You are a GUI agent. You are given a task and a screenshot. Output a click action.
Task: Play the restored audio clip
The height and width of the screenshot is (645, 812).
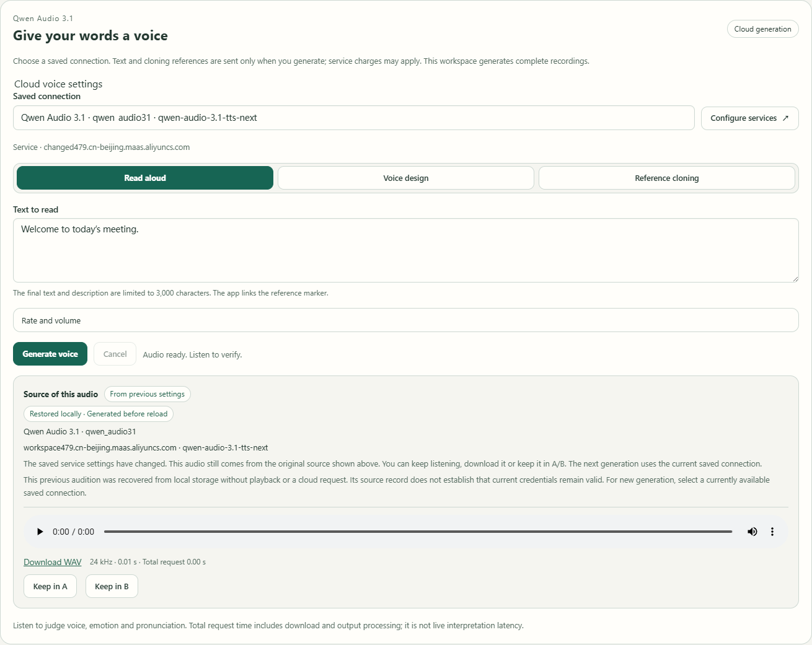tap(40, 532)
